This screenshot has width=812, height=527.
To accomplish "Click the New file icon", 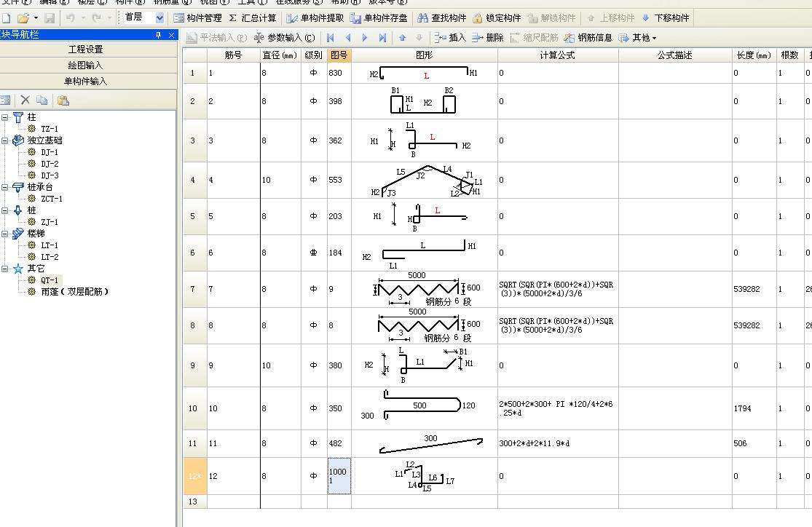I will (x=7, y=18).
